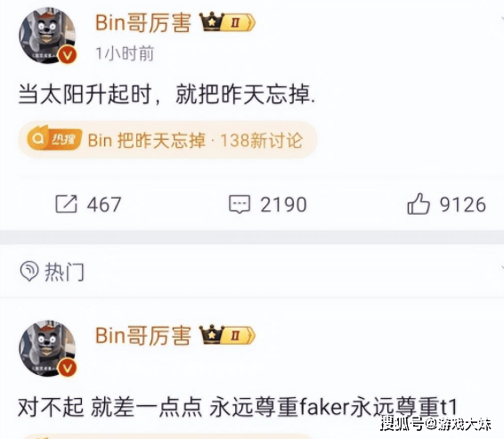Open the username Bin哥厉害 in top post

tap(143, 22)
